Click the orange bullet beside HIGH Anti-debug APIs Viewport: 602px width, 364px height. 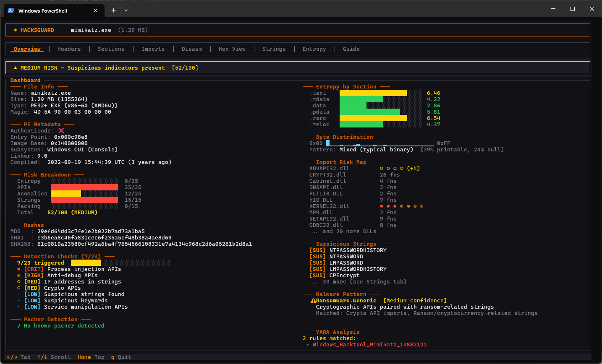[x=19, y=276]
